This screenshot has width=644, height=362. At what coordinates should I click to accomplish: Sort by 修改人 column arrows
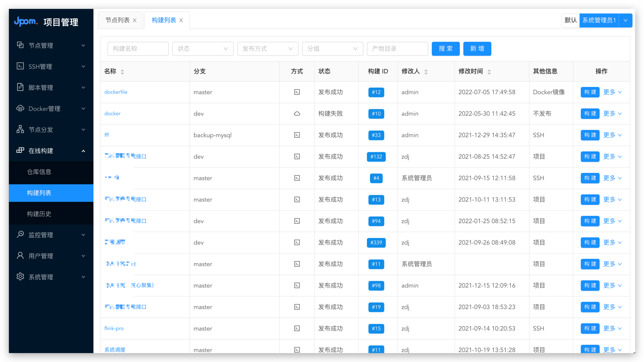(426, 72)
